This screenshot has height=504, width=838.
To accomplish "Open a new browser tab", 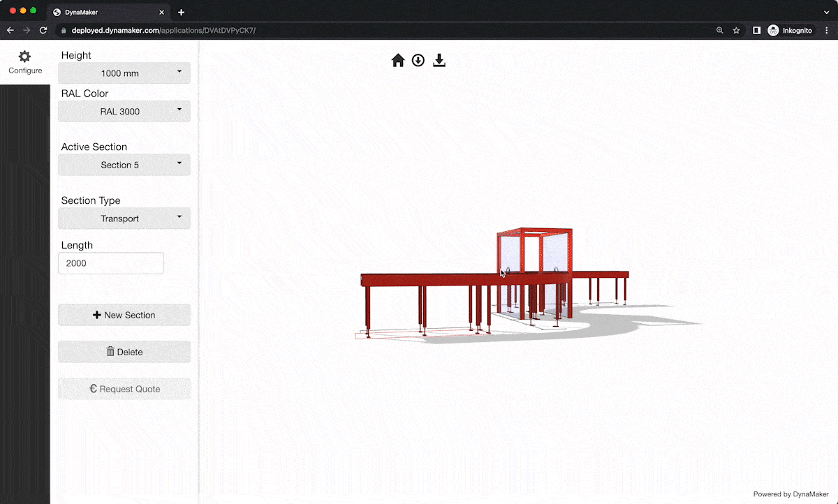I will pos(181,13).
